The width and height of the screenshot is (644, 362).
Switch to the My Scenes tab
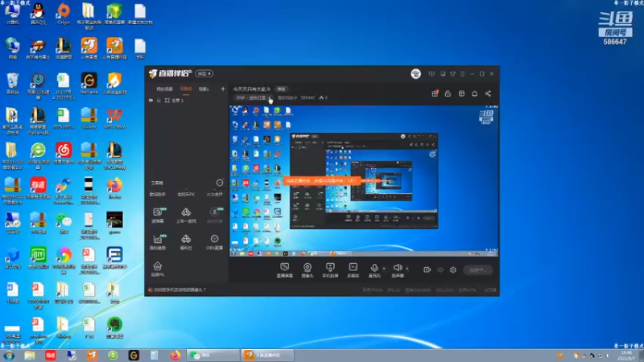(x=165, y=89)
